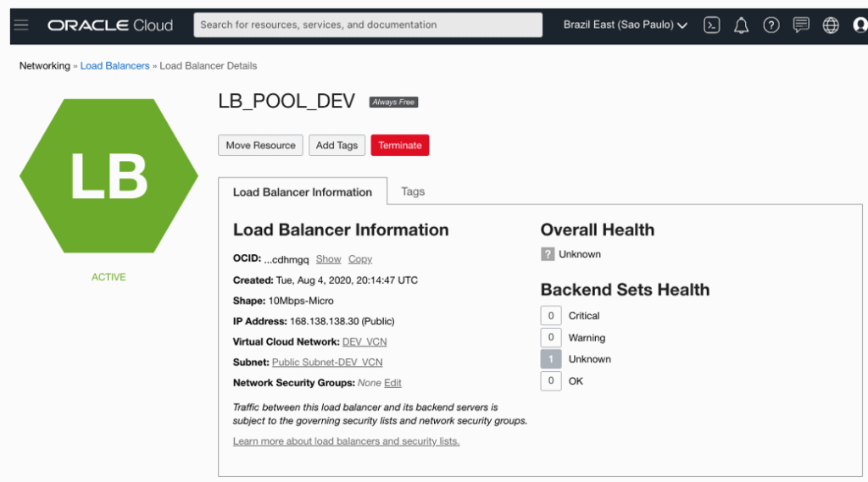Screen dimensions: 868x482
Task: Open the language globe menu
Action: [x=832, y=25]
